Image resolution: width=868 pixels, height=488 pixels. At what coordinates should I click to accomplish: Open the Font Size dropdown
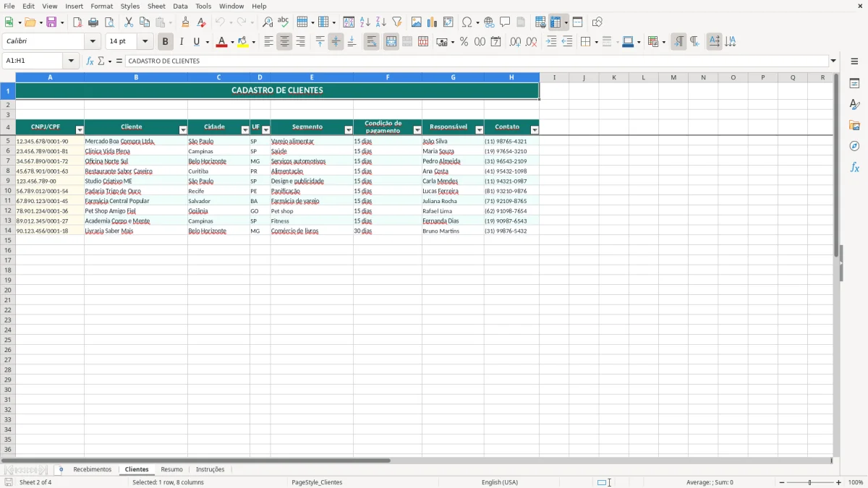pos(145,42)
